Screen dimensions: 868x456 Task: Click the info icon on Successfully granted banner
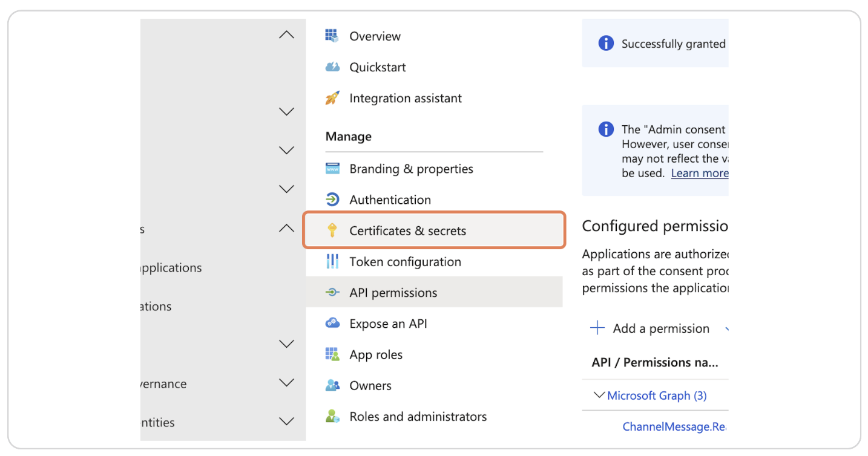pyautogui.click(x=605, y=43)
